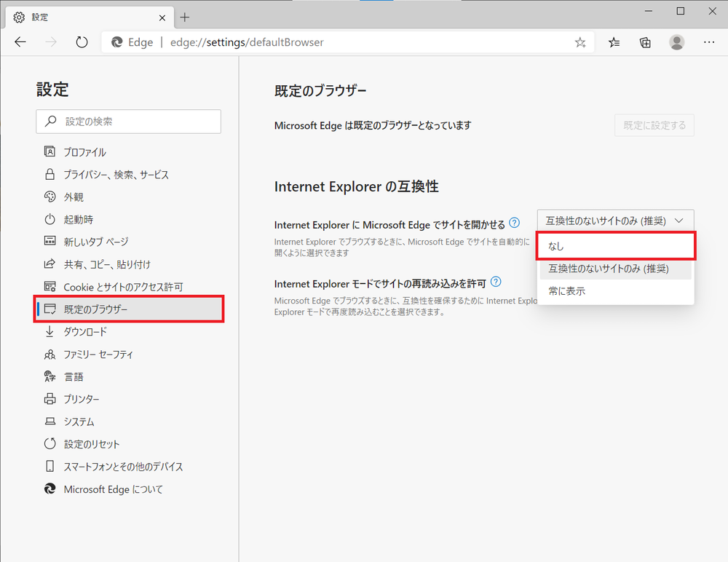Viewport: 728px width, 562px height.
Task: Open the Collections icon
Action: pyautogui.click(x=645, y=43)
